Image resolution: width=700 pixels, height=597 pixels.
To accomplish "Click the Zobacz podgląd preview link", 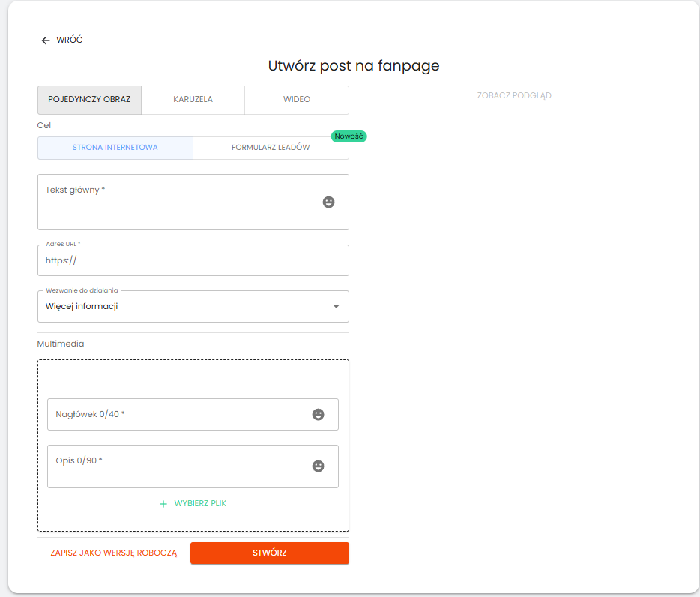I will pyautogui.click(x=514, y=96).
